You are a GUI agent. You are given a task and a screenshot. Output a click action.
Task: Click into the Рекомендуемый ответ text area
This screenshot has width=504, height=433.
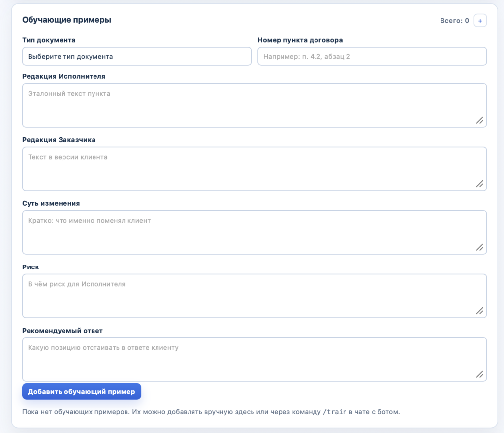click(x=254, y=359)
